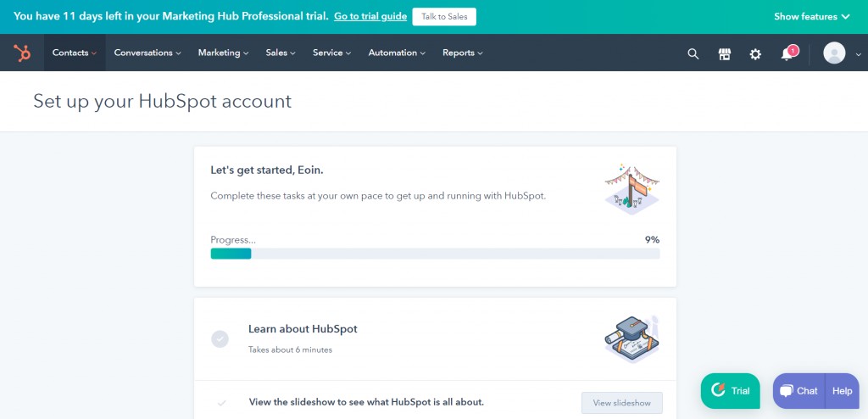The height and width of the screenshot is (419, 868).
Task: Open the search magnifier icon
Action: point(693,53)
